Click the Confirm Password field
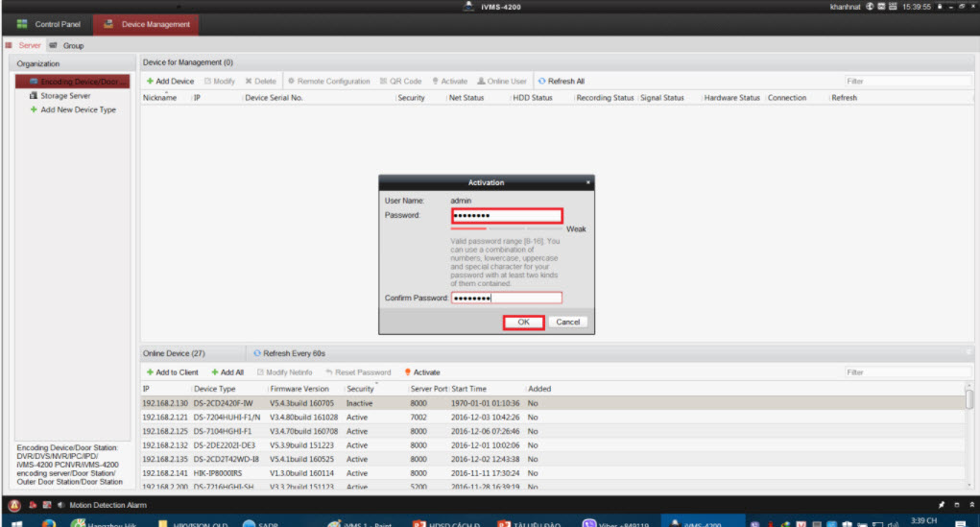This screenshot has height=527, width=980. (x=506, y=299)
